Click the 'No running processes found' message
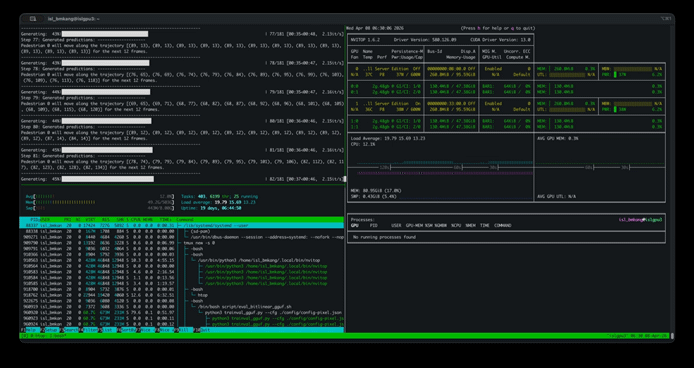 (384, 237)
